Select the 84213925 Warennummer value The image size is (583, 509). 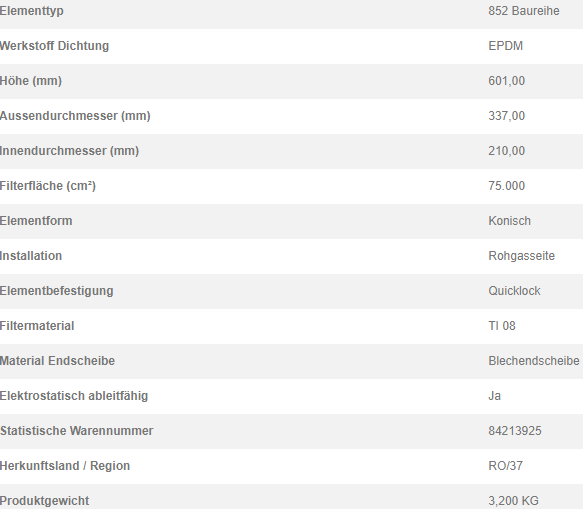pyautogui.click(x=515, y=431)
